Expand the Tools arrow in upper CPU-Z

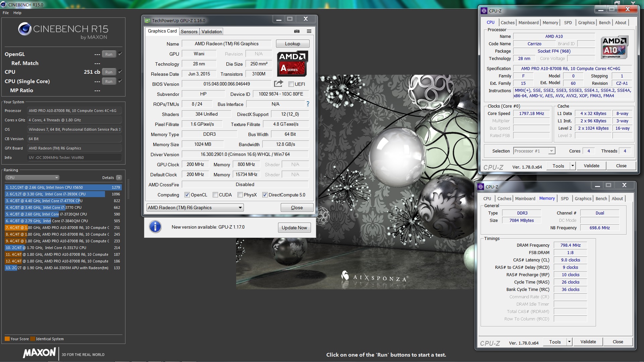pos(573,166)
